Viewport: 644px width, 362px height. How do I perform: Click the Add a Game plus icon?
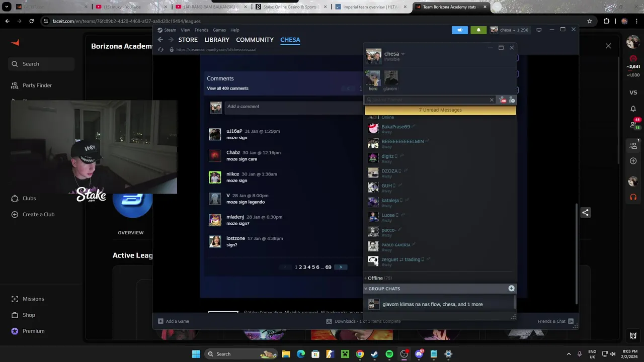click(160, 321)
